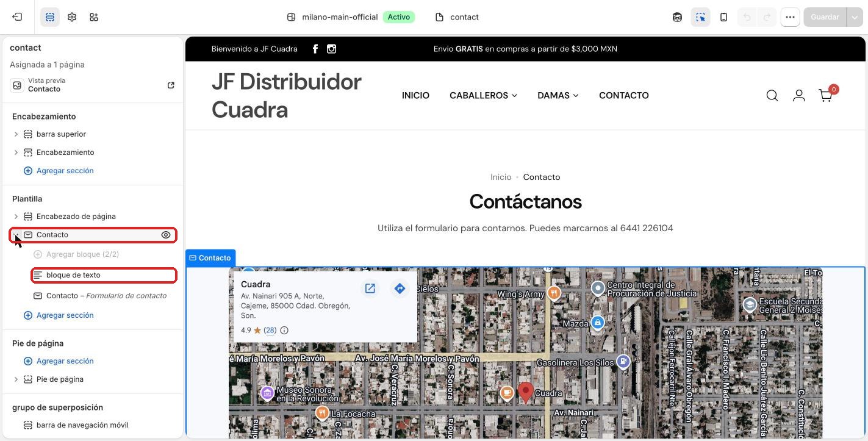
Task: Open theme settings gear icon
Action: point(72,17)
